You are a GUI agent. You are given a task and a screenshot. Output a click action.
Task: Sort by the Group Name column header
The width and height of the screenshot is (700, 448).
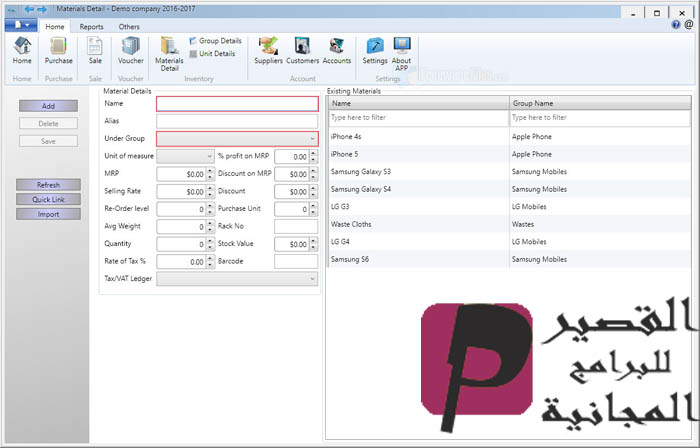pyautogui.click(x=600, y=103)
